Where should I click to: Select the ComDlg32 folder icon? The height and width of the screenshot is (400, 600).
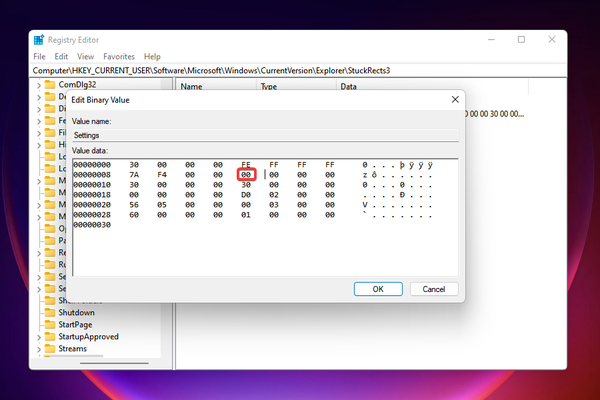click(x=50, y=85)
